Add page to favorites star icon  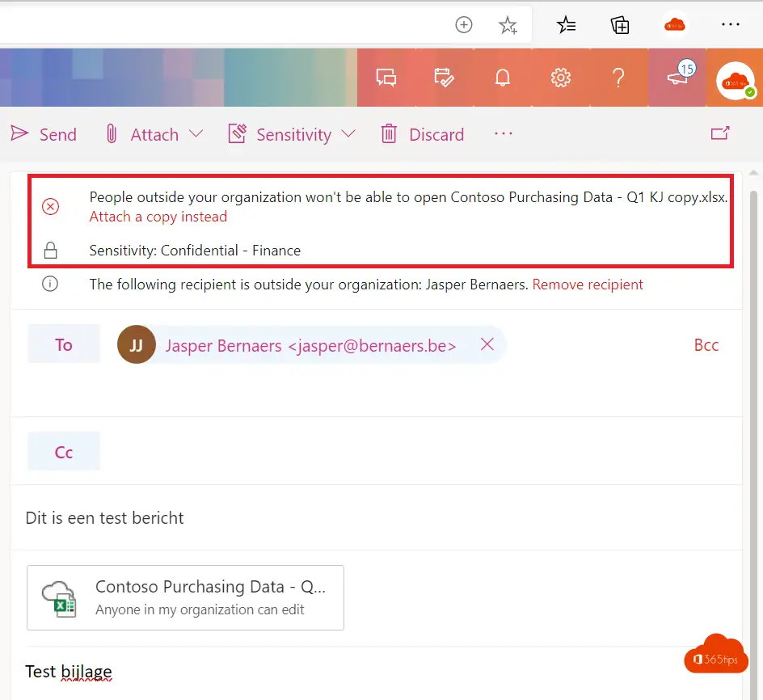click(508, 25)
